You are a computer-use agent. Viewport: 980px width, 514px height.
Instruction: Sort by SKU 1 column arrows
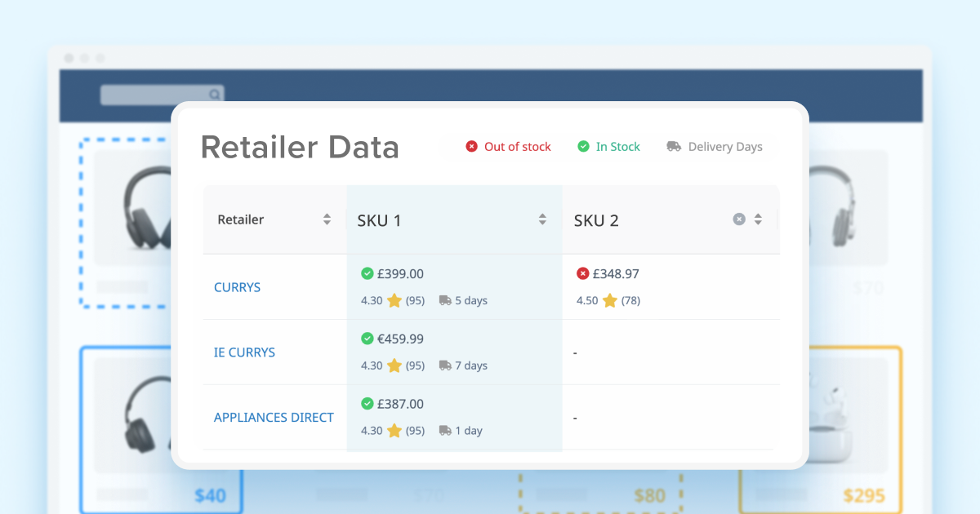tap(542, 219)
